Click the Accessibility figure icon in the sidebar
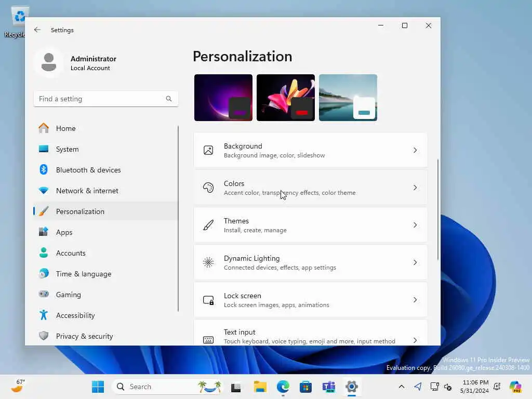This screenshot has height=399, width=532. coord(44,315)
